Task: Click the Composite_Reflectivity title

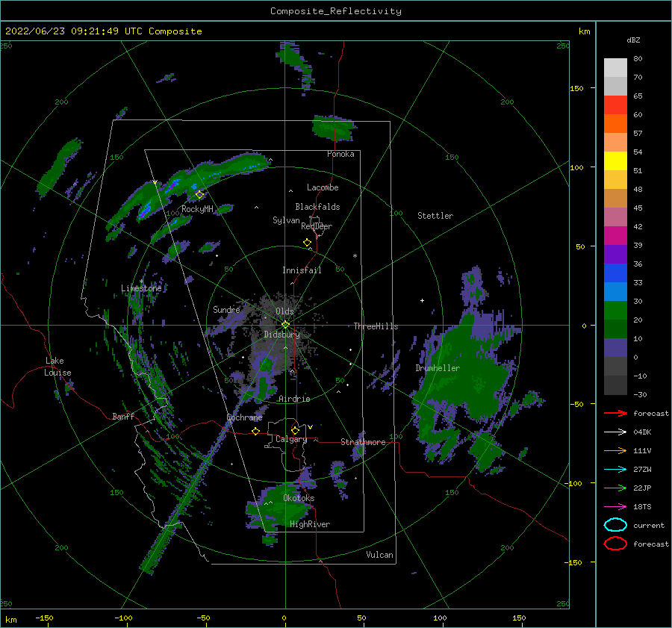Action: [335, 11]
